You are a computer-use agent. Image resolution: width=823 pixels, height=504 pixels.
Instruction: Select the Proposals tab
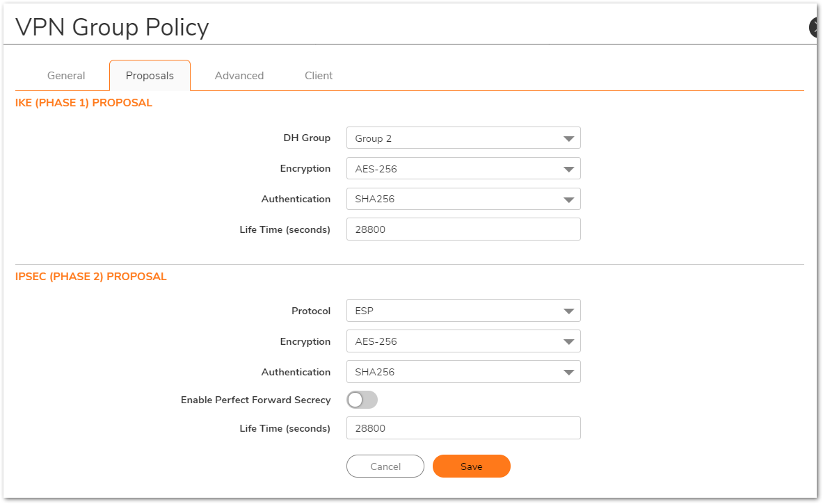pyautogui.click(x=150, y=76)
